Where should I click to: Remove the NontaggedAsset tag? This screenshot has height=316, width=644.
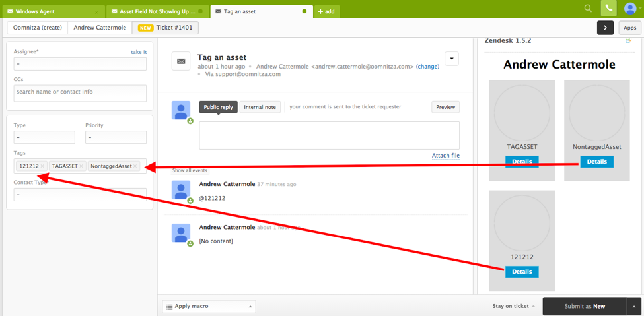(135, 166)
